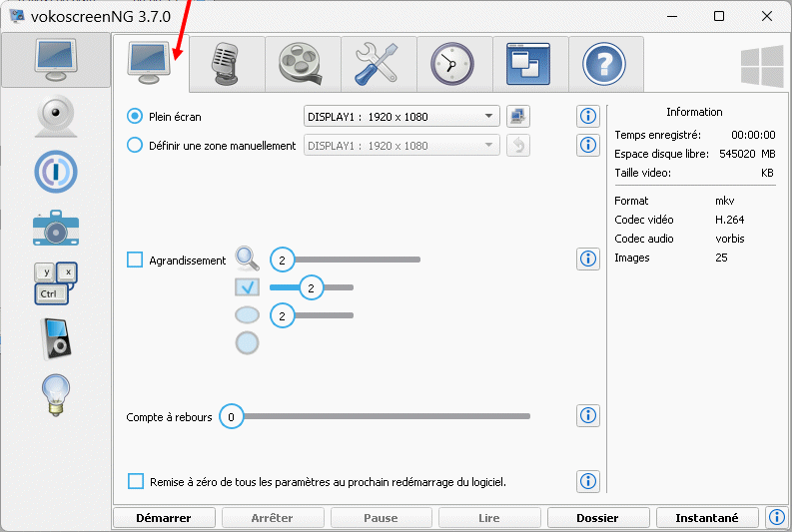Open the question mark help tab
The height and width of the screenshot is (532, 792).
point(605,64)
